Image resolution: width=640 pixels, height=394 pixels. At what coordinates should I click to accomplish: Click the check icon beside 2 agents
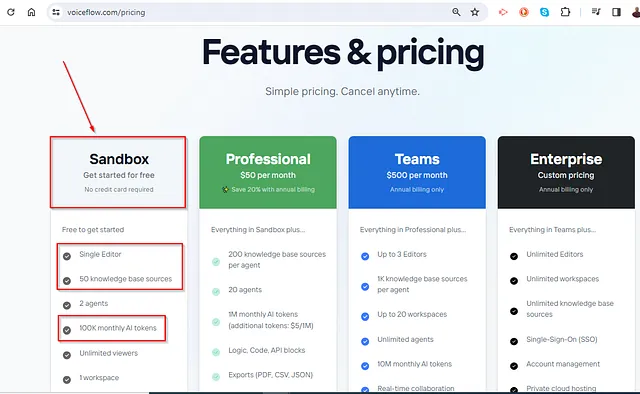(67, 305)
